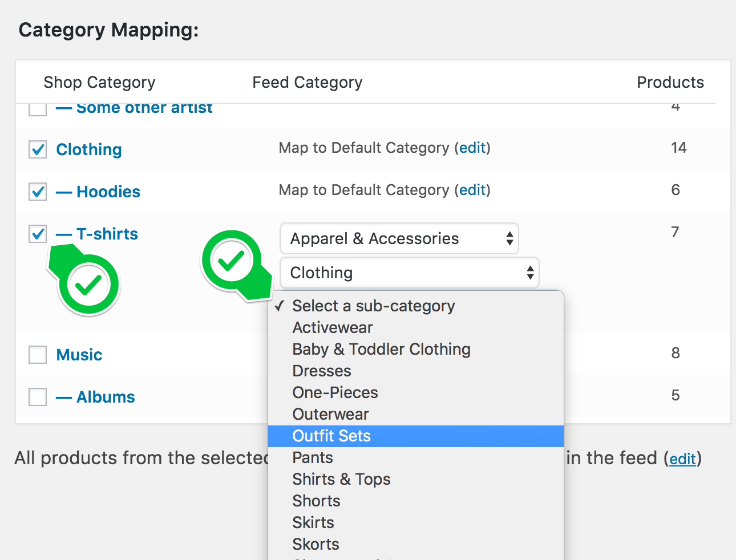
Task: Open the Clothing sub-category dropdown
Action: [409, 273]
